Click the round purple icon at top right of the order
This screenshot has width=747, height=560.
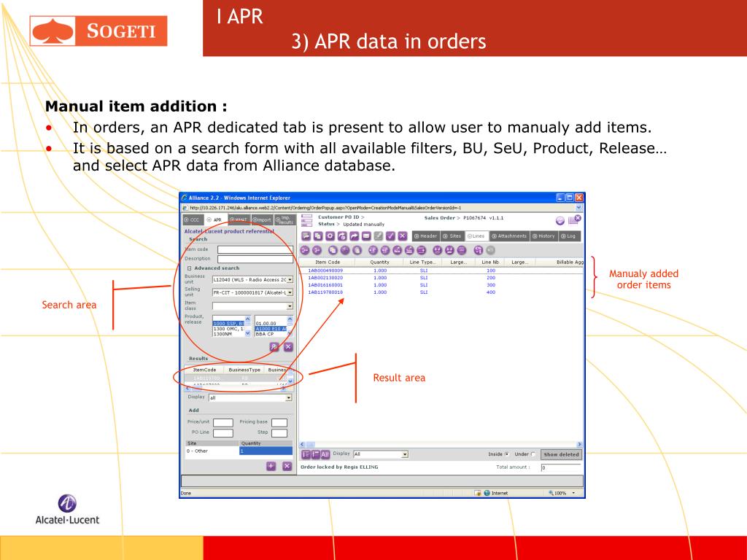click(x=560, y=220)
